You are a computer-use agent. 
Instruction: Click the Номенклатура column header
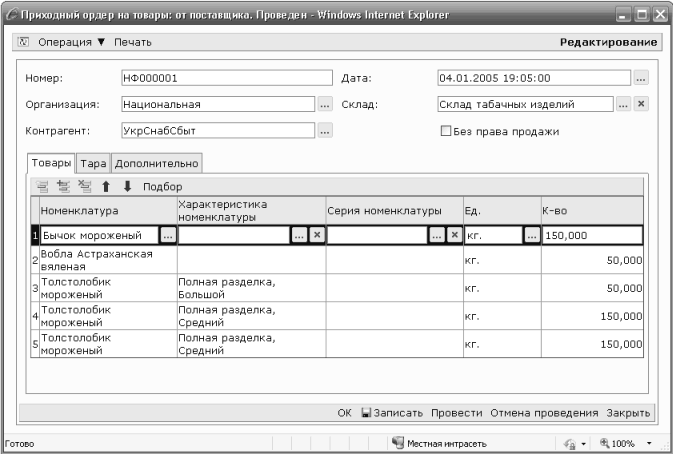click(108, 211)
